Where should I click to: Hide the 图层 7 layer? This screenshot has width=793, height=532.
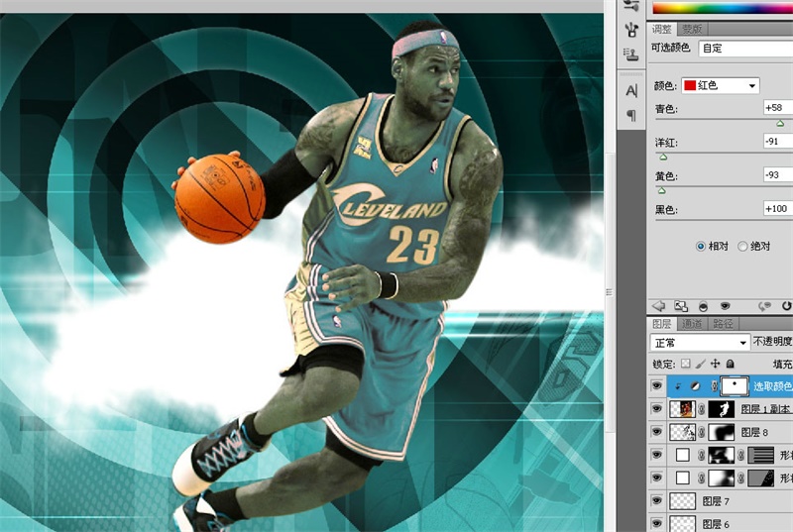tap(656, 501)
